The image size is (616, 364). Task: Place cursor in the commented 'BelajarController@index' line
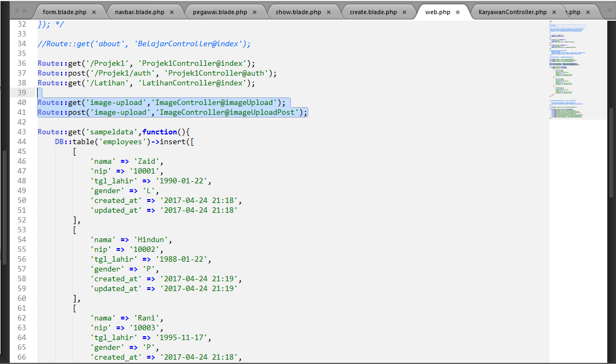(144, 44)
